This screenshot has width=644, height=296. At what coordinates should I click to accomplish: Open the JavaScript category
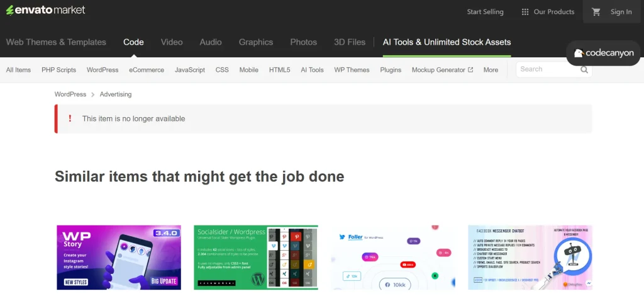point(190,70)
